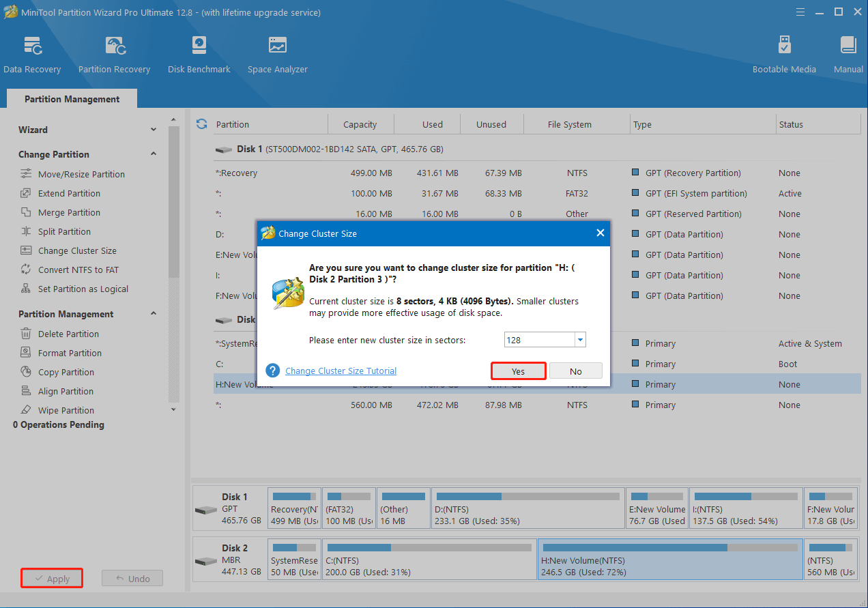Select Wipe Partition in sidebar
This screenshot has height=608, width=868.
[66, 411]
